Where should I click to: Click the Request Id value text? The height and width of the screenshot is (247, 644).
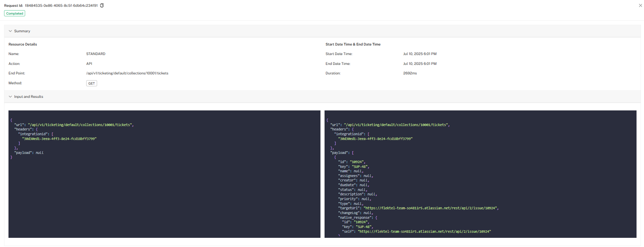[x=61, y=5]
